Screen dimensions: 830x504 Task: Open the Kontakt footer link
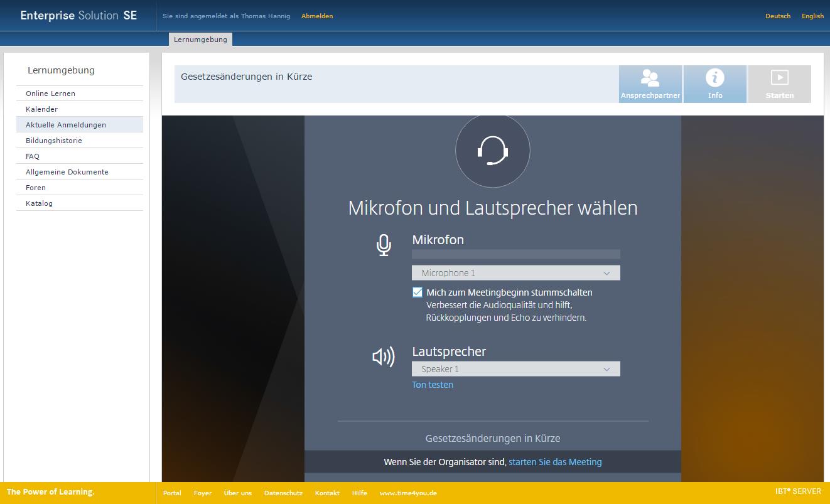click(x=327, y=493)
